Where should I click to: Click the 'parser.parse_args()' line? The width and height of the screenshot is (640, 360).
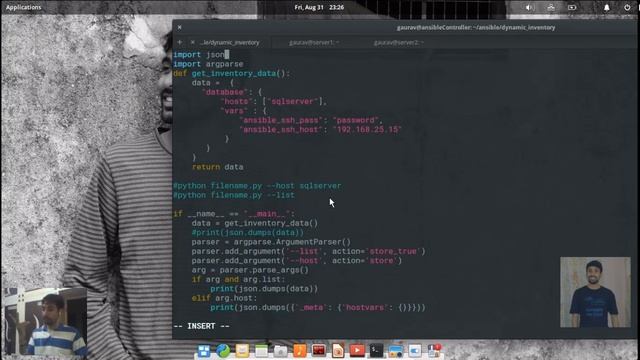point(250,270)
